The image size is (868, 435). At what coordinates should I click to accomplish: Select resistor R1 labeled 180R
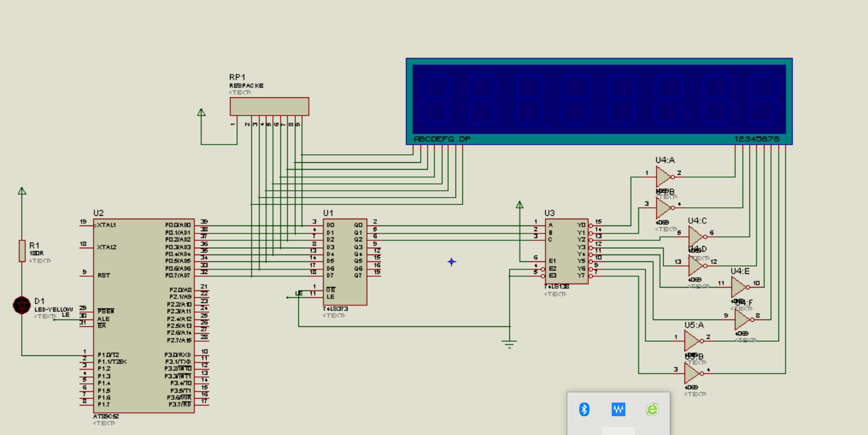coord(21,250)
